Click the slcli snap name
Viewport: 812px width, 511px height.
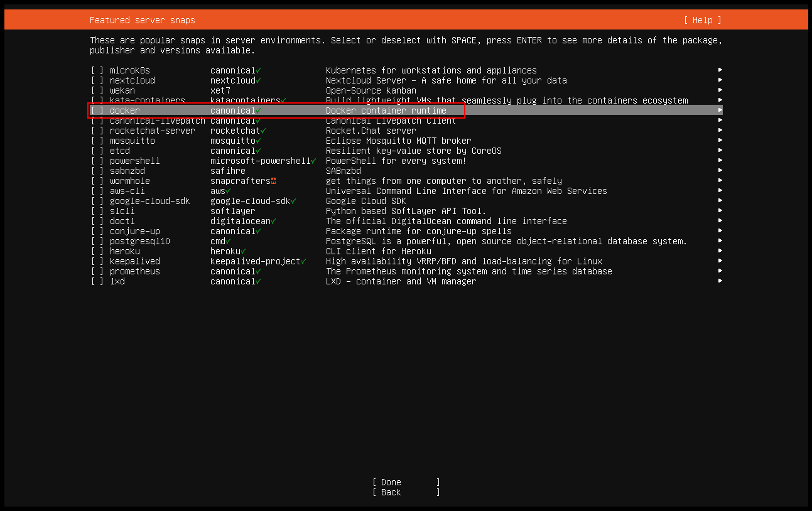(122, 211)
